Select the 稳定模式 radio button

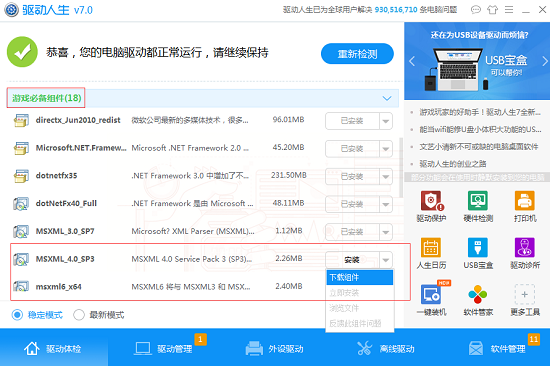(17, 315)
